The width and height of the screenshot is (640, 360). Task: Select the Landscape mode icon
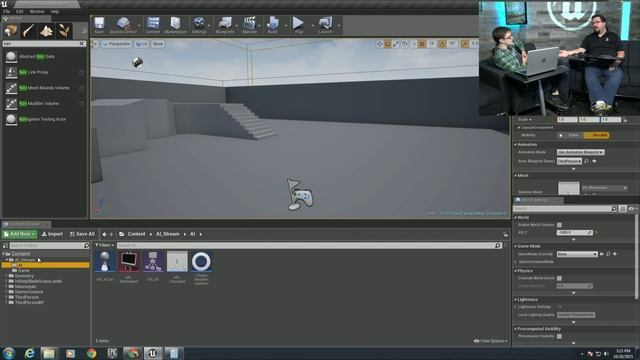46,31
